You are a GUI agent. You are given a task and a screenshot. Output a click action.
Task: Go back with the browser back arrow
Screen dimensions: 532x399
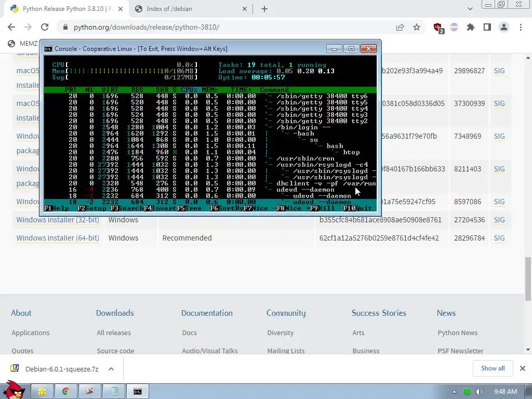[11, 27]
